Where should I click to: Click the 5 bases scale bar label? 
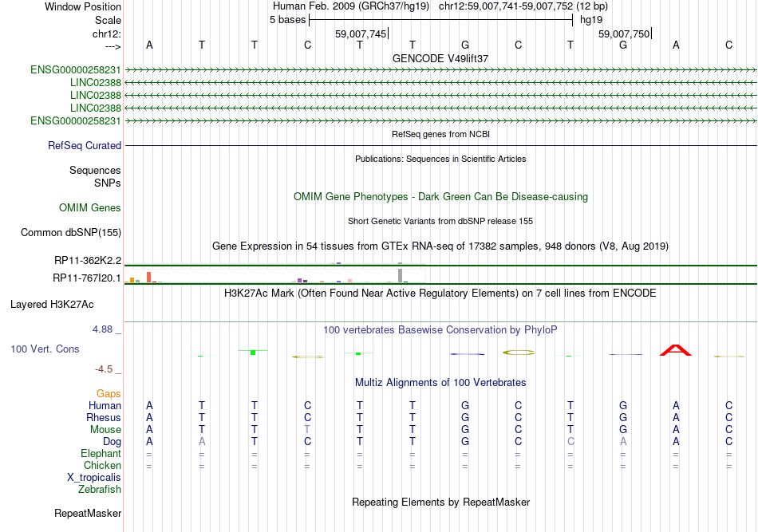(287, 20)
